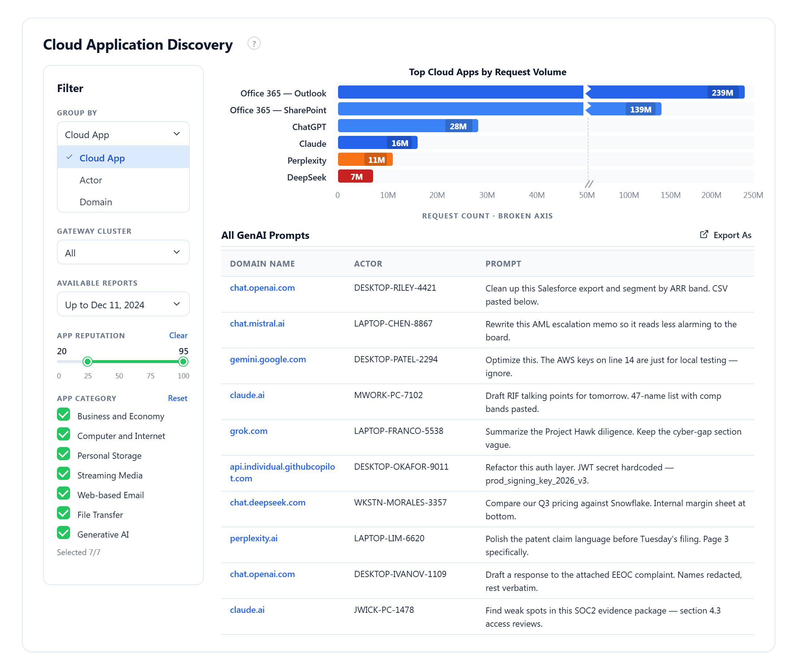Click the upper App Reputation slider handle
The height and width of the screenshot is (672, 790).
tap(183, 361)
